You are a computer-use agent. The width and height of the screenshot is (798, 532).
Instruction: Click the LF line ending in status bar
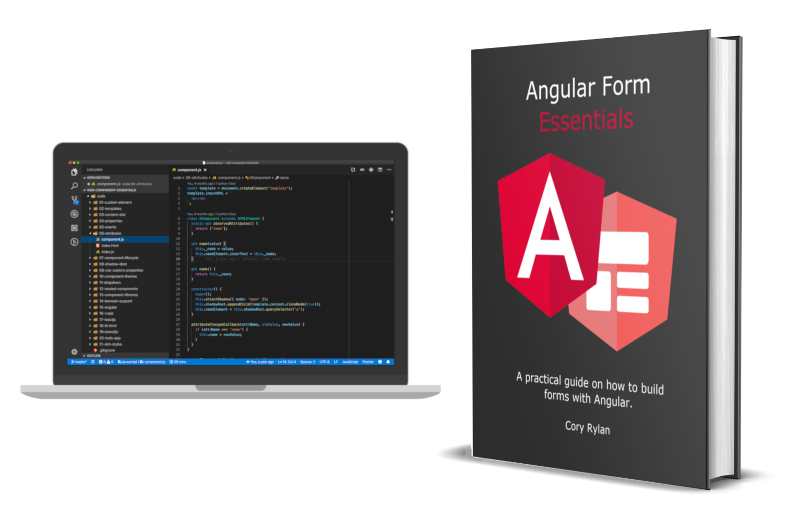(336, 362)
